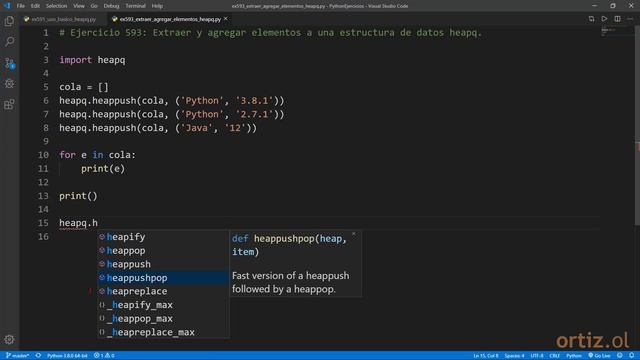This screenshot has width=640, height=360.
Task: Click Ln 15, Col 8 cursor position
Action: pyautogui.click(x=486, y=356)
